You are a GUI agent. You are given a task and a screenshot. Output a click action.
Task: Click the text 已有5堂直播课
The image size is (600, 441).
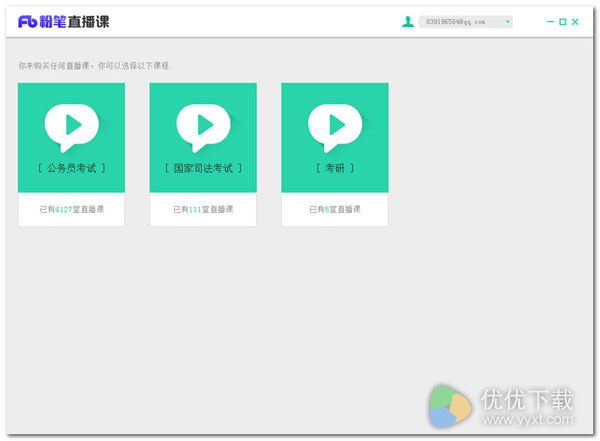click(x=335, y=209)
